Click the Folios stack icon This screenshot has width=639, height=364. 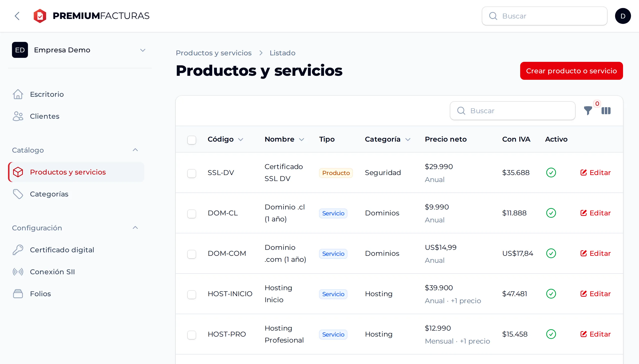[18, 294]
